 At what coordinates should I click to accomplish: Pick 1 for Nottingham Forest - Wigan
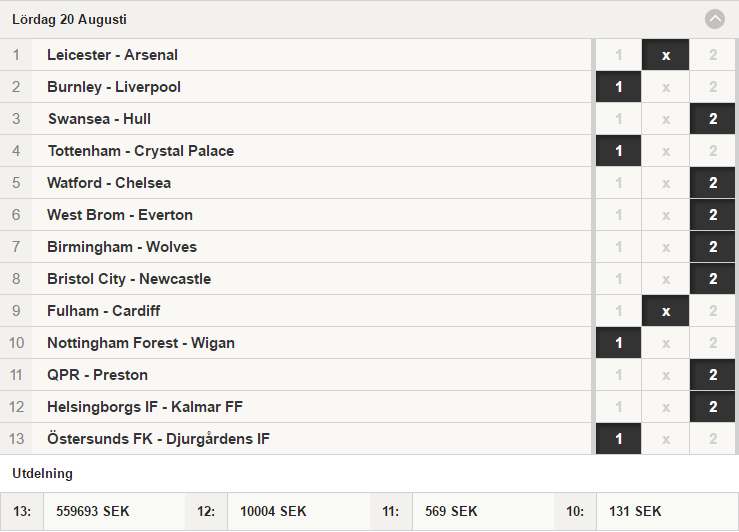(x=618, y=343)
